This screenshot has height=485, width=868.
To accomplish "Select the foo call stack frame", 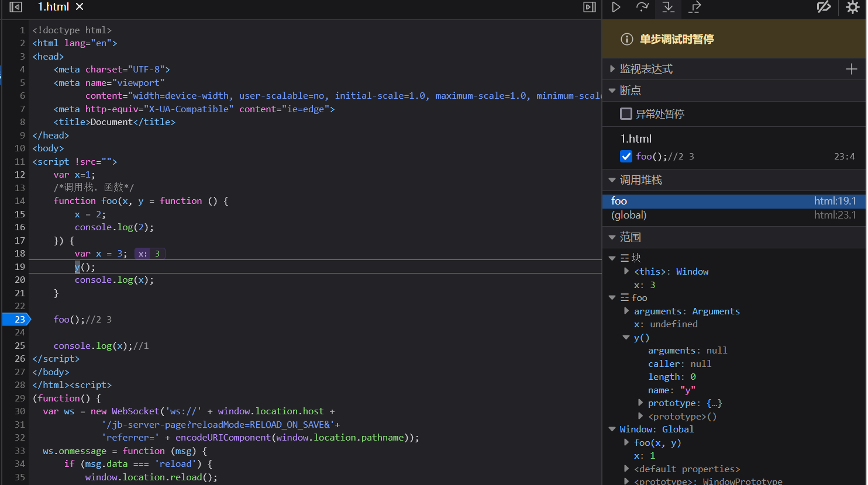I will [x=734, y=201].
